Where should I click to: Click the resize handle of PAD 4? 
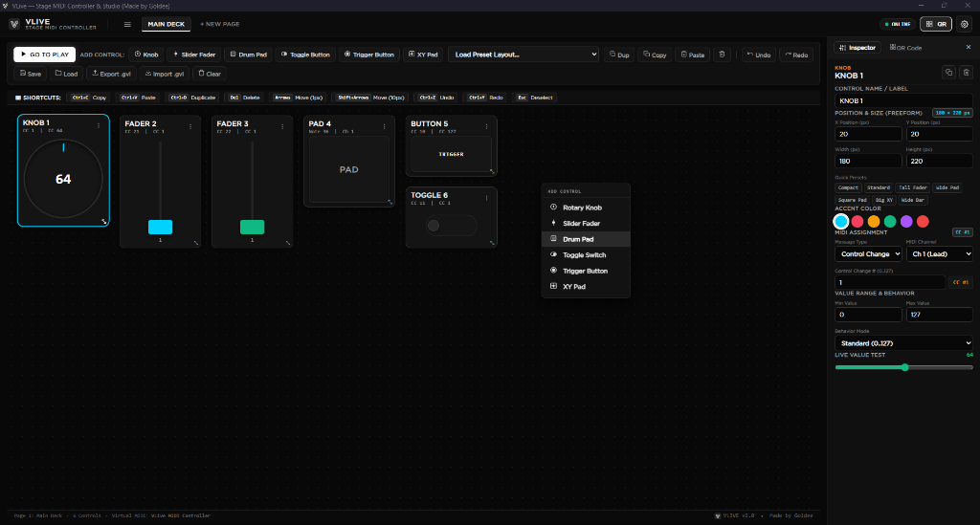(x=390, y=203)
